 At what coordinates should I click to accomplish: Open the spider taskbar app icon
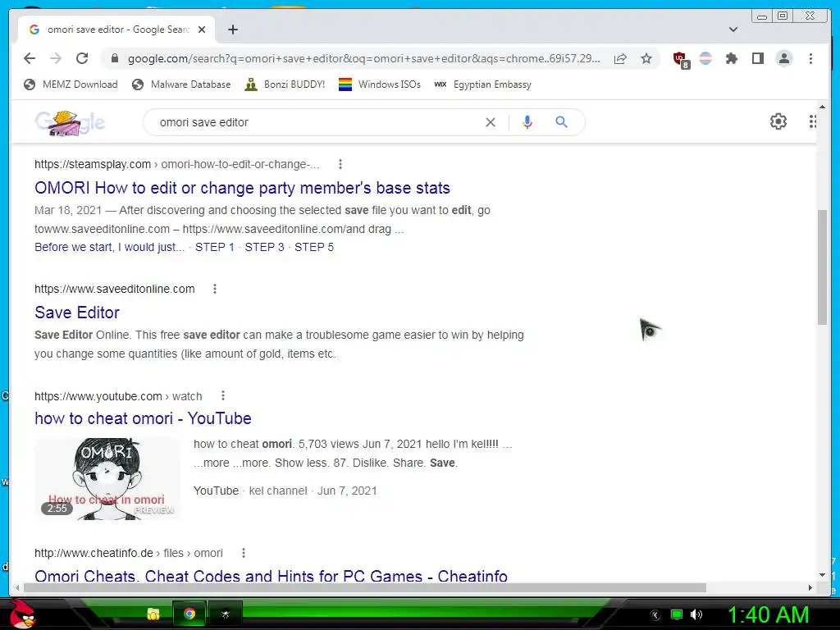(x=226, y=614)
